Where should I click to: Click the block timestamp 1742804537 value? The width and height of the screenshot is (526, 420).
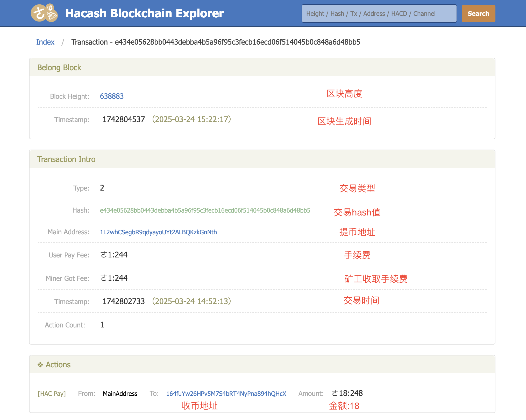[x=124, y=120]
